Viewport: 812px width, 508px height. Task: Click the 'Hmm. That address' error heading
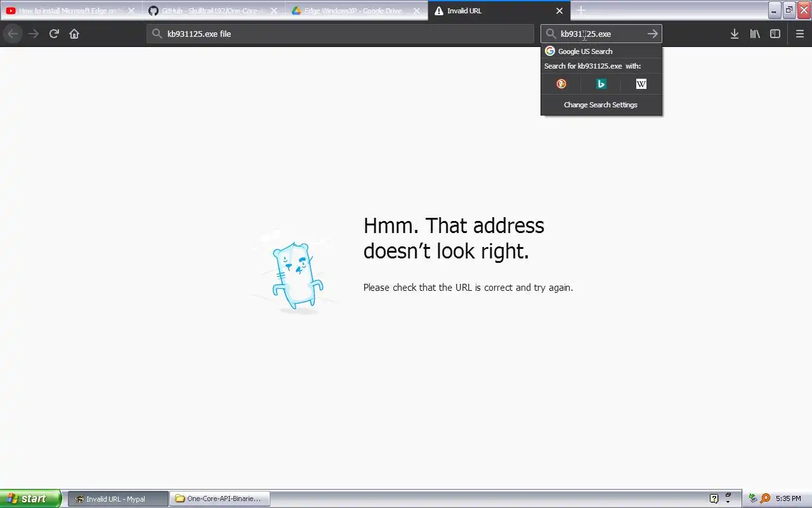pyautogui.click(x=454, y=238)
